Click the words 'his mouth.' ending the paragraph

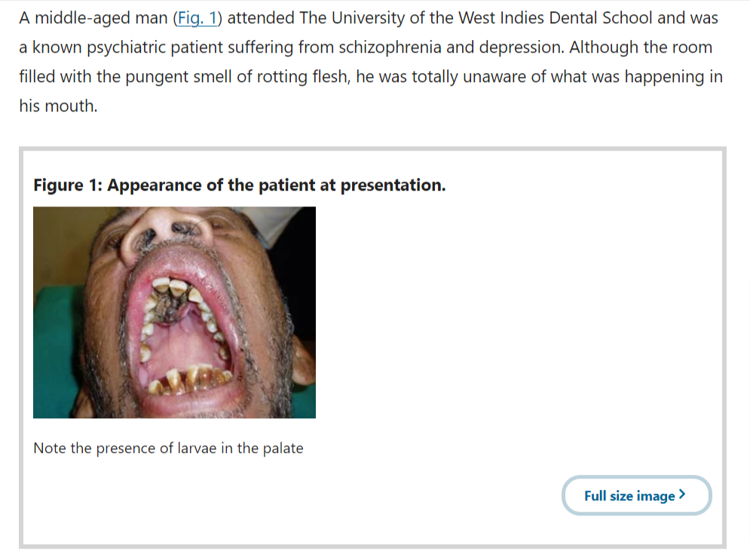coord(58,106)
